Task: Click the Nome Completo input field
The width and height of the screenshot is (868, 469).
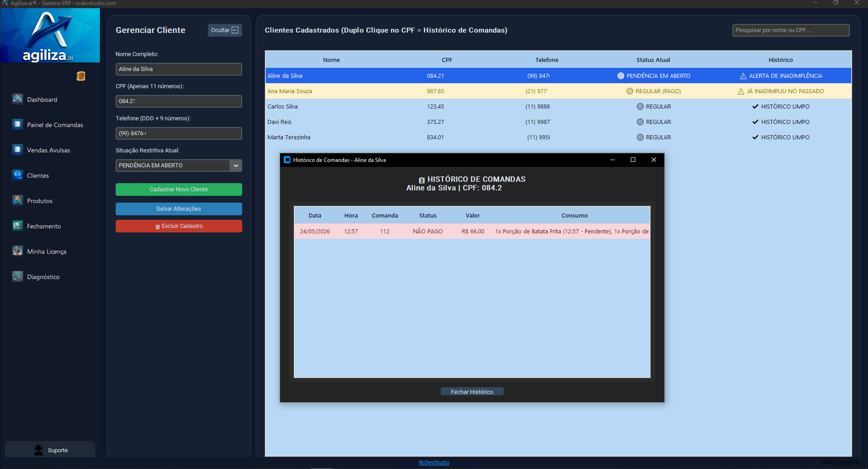Action: [179, 69]
